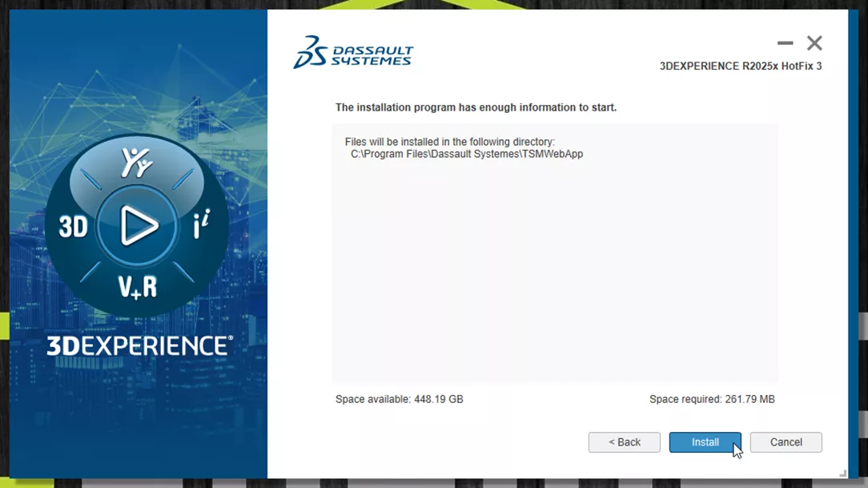This screenshot has width=868, height=488.
Task: Click 'Files will be installed in the following directory' text
Action: coord(449,142)
